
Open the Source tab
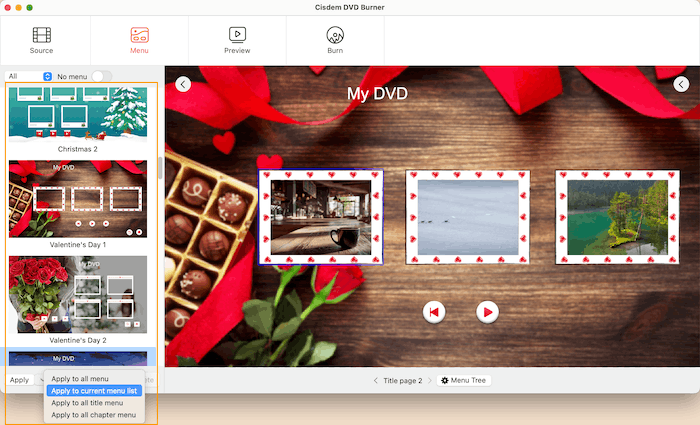(42, 40)
